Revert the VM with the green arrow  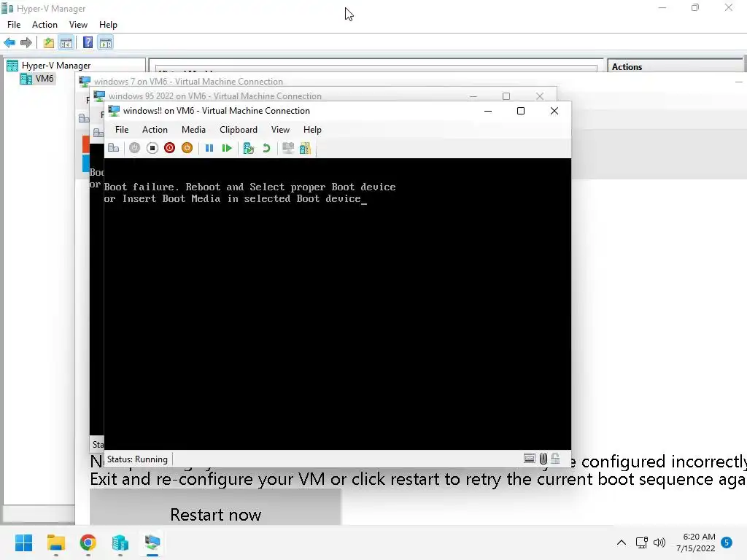click(x=266, y=148)
